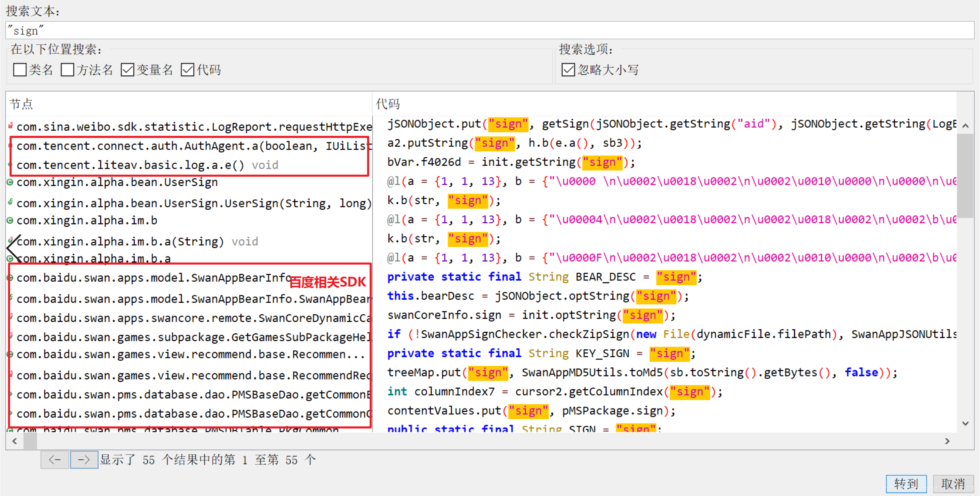Screen dimensions: 980x496
Task: Enable the 类名 checkbox
Action: click(20, 70)
